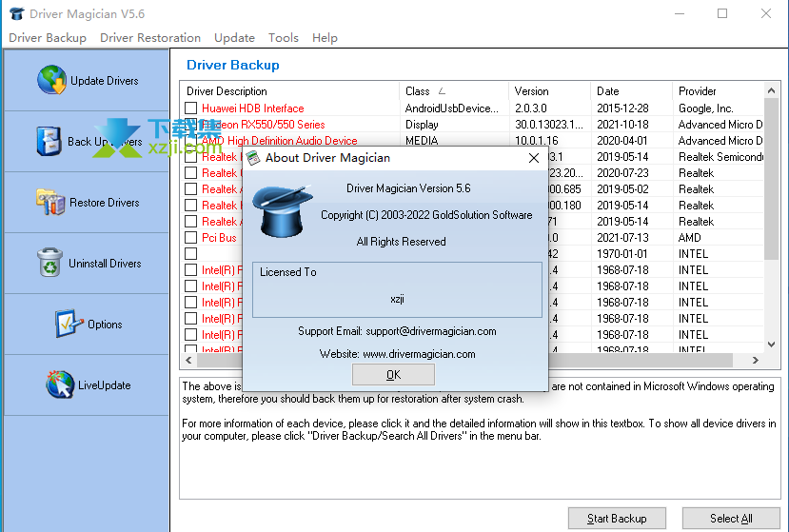Select the Pci Bus driver name
This screenshot has width=789, height=532.
pos(219,238)
